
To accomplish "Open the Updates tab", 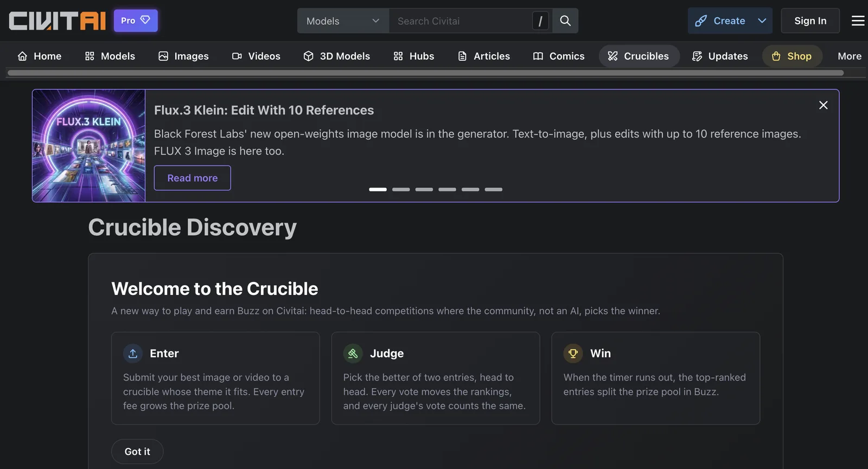I will point(720,56).
